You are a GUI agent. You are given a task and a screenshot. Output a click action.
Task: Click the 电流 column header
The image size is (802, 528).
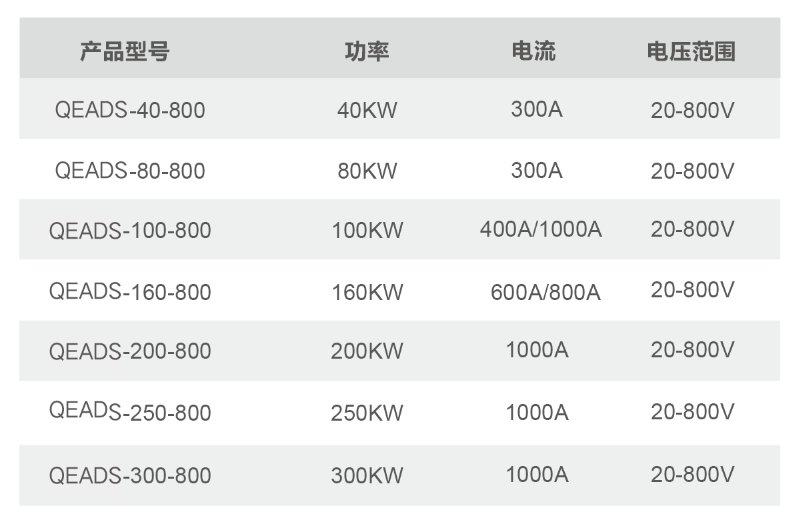point(533,52)
